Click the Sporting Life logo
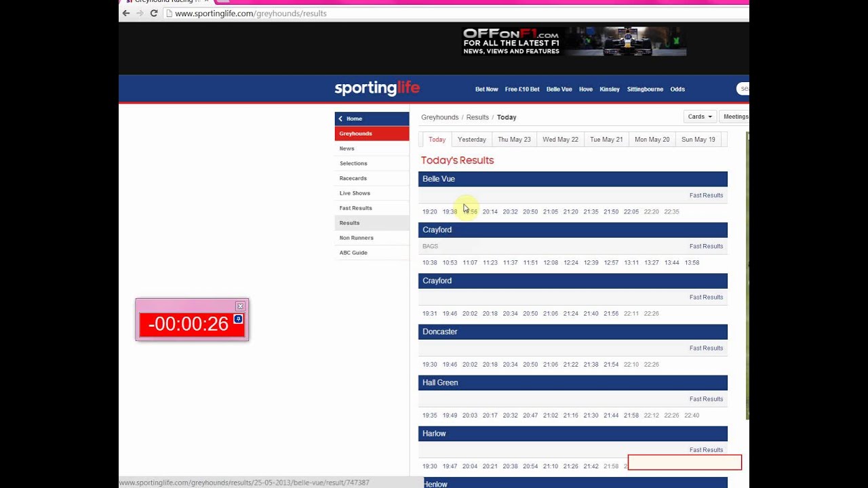Screen dimensions: 868x488 [377, 89]
